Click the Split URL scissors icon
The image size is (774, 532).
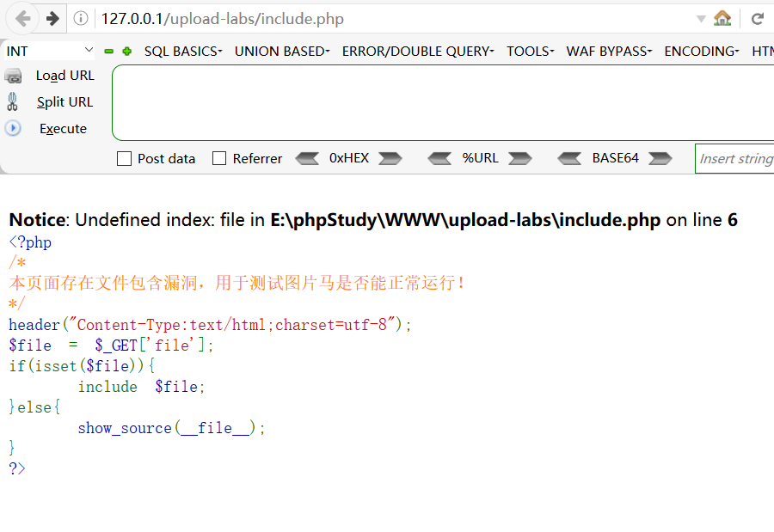point(15,101)
